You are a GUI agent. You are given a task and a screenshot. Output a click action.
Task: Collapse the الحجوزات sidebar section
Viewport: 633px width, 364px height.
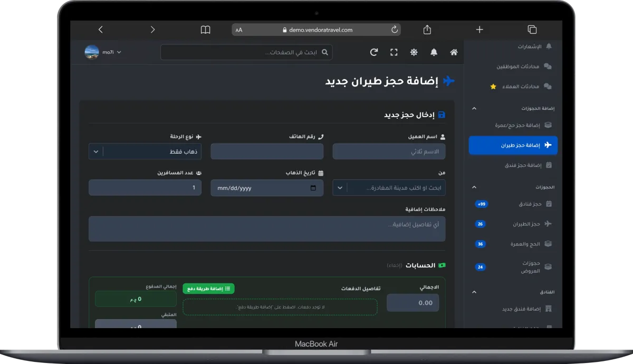tap(474, 187)
